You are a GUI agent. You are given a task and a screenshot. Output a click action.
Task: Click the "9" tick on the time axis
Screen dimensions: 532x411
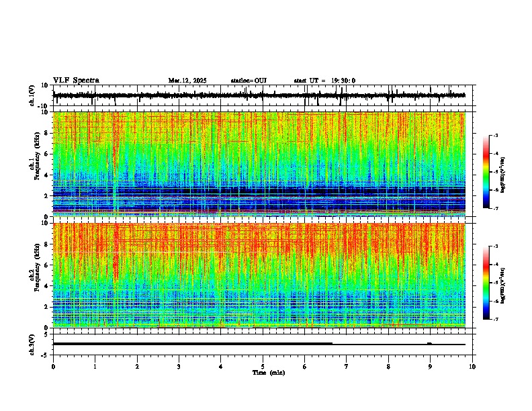coord(430,366)
